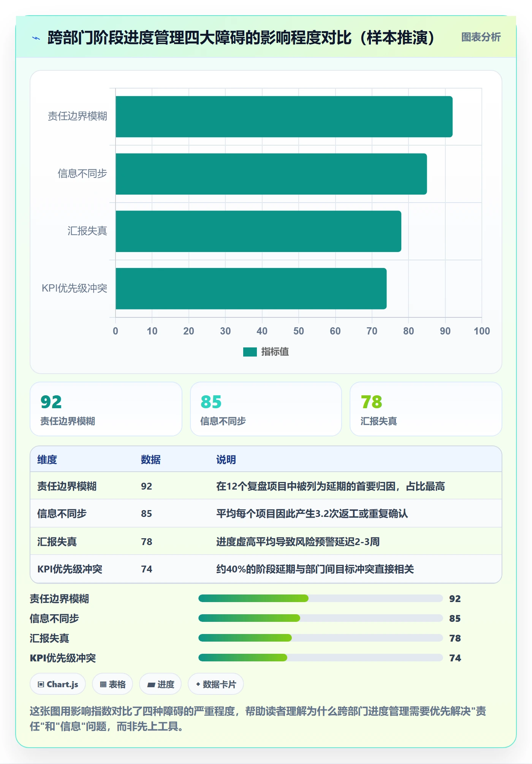This screenshot has width=532, height=764.
Task: Click the 汇报失真 progress bar
Action: tap(321, 638)
